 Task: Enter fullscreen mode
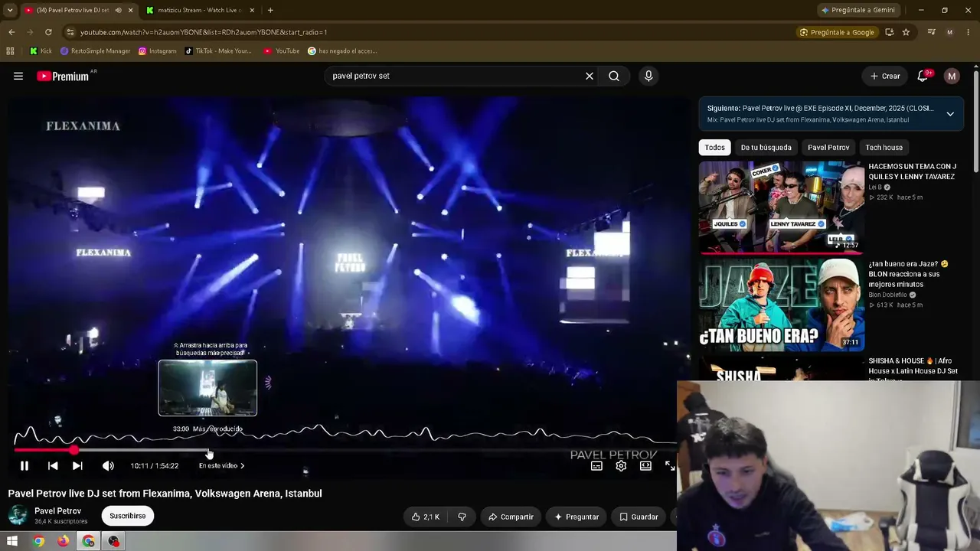click(x=669, y=465)
